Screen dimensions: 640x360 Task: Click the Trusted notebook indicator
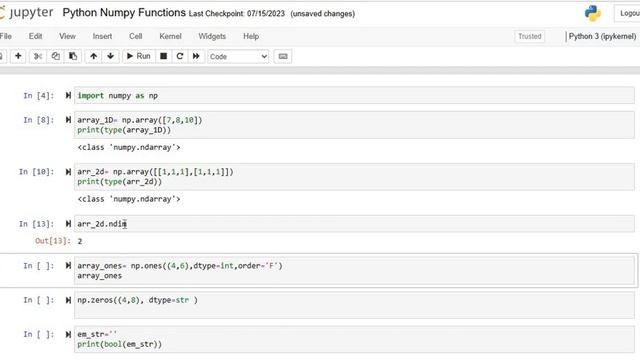click(x=529, y=36)
